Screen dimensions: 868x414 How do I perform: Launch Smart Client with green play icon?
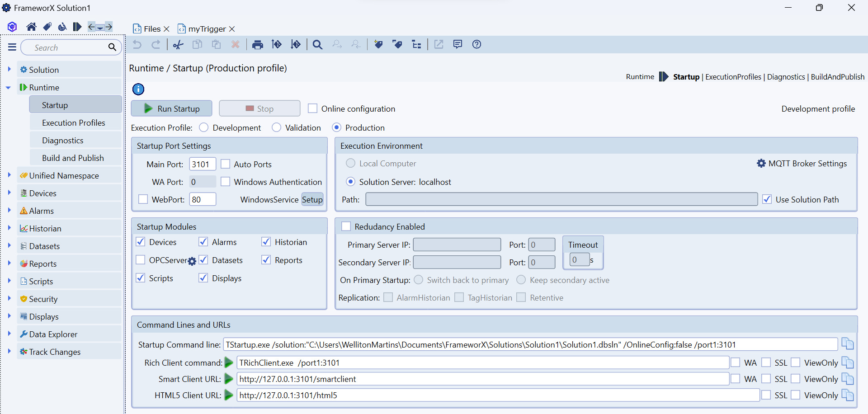pos(229,379)
